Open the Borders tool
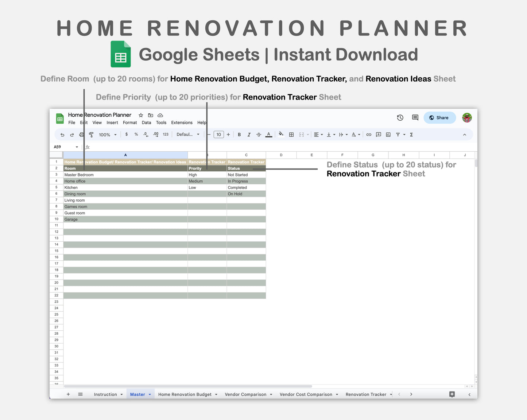Screen dimensions: 527x420 (291, 135)
